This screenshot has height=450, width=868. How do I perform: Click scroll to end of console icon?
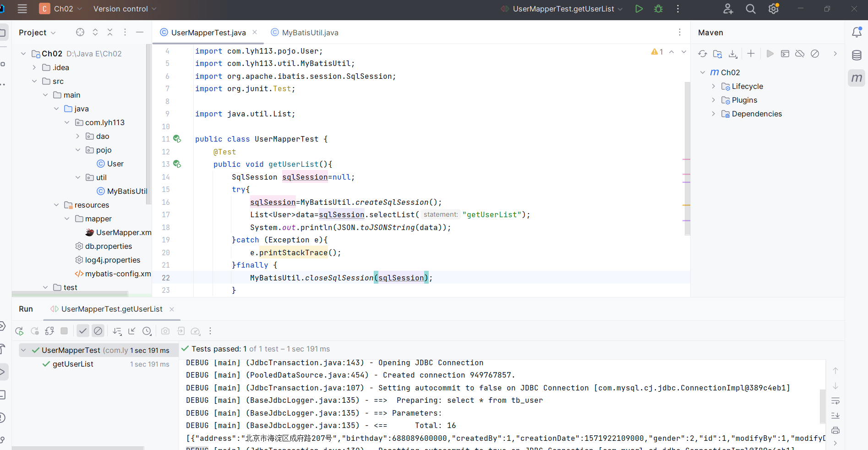click(835, 416)
